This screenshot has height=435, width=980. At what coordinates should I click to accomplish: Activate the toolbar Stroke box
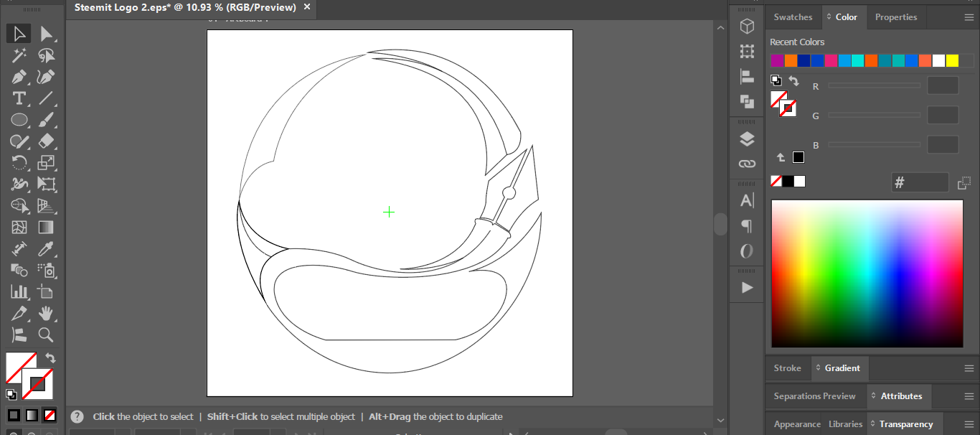(x=37, y=384)
